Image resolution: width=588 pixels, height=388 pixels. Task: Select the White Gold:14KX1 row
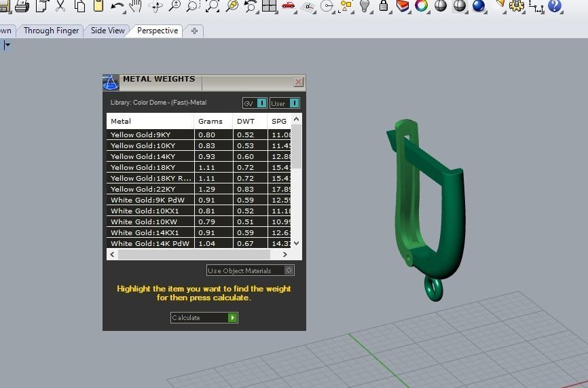pyautogui.click(x=199, y=232)
